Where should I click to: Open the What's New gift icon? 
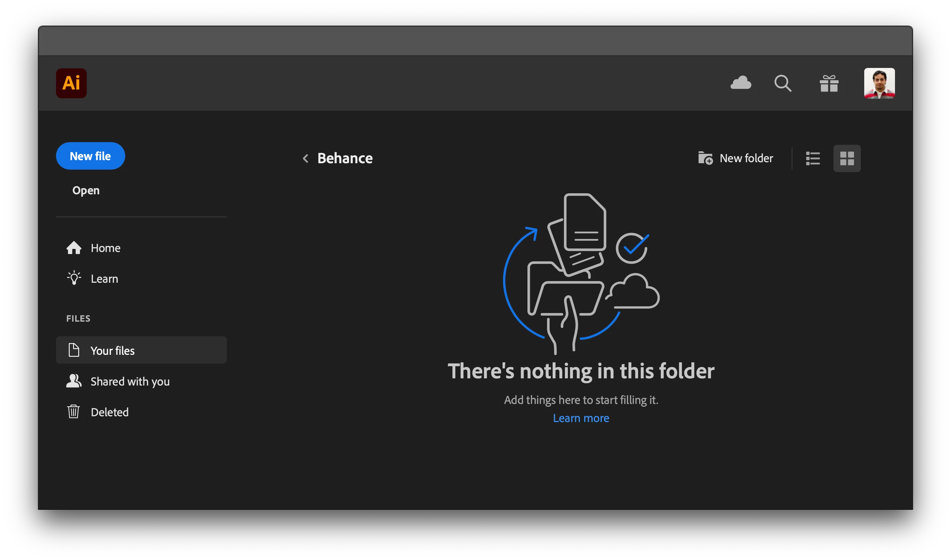click(x=829, y=83)
